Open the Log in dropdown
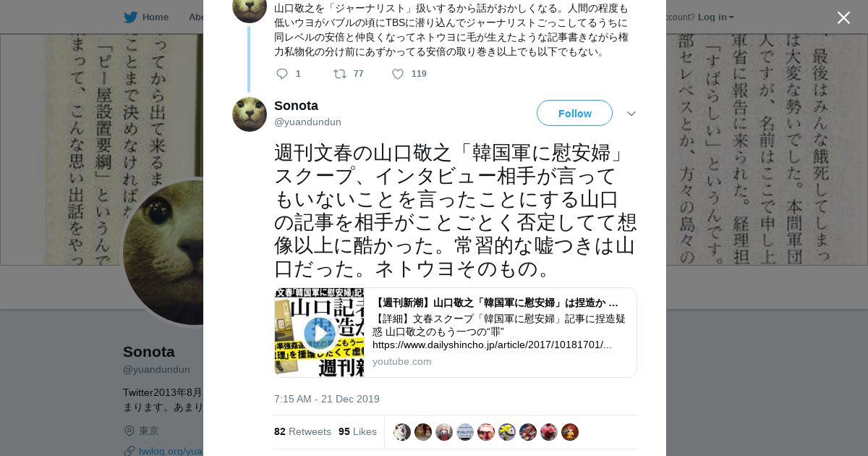Image resolution: width=868 pixels, height=456 pixels. pyautogui.click(x=716, y=17)
